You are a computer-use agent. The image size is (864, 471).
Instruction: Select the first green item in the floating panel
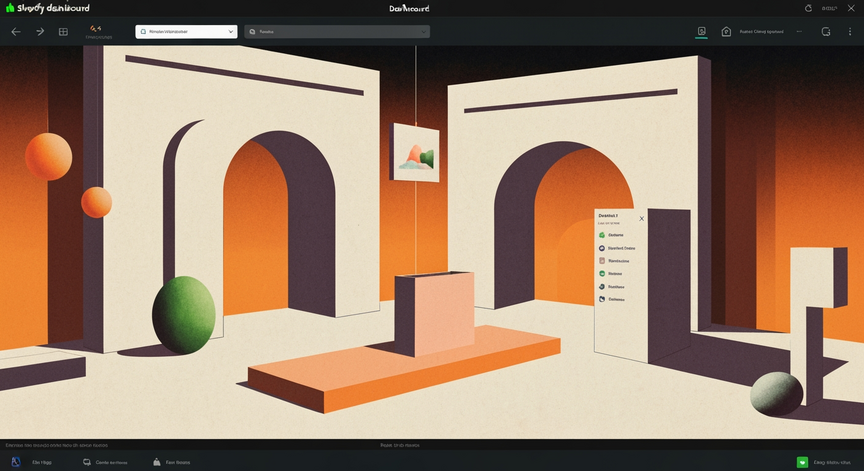tap(612, 235)
